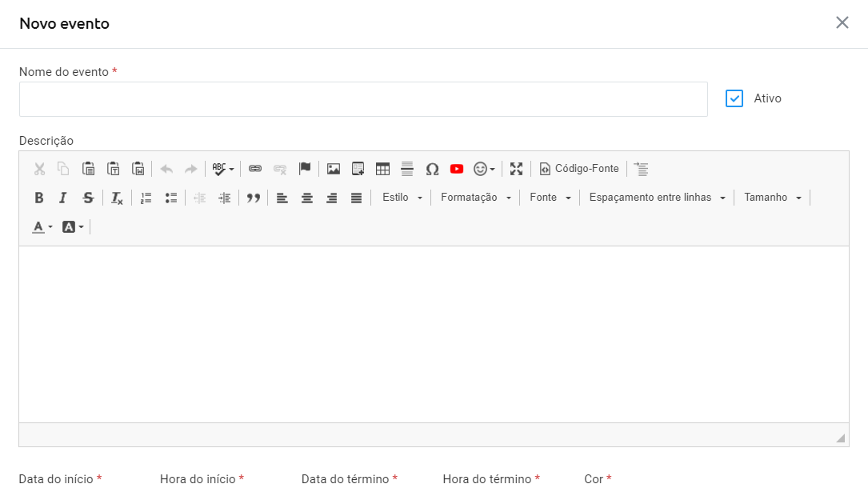Open the Fonte dropdown
This screenshot has height=488, width=868.
550,198
